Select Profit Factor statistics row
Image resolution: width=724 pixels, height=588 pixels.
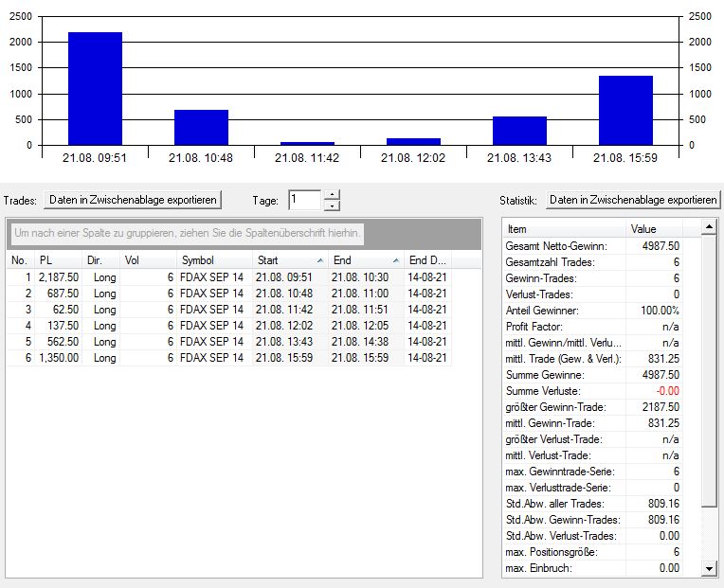[x=593, y=327]
